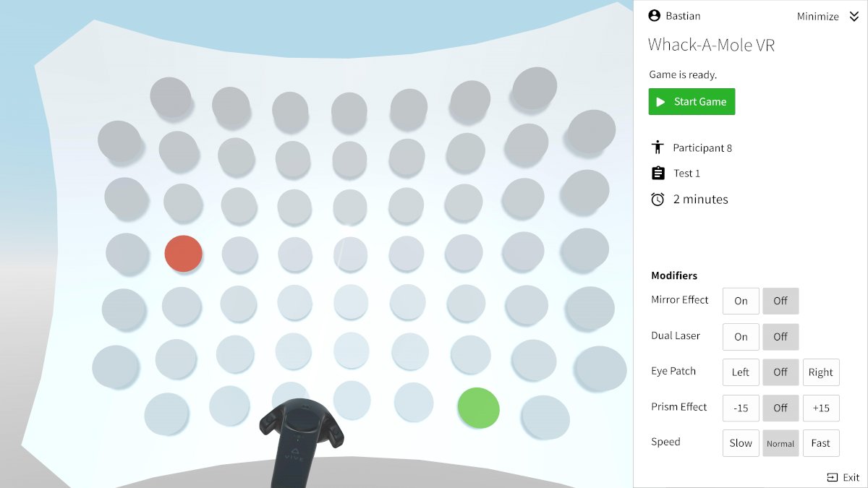Hit the green mole disc
Viewport: 868px width, 488px height.
(x=479, y=408)
